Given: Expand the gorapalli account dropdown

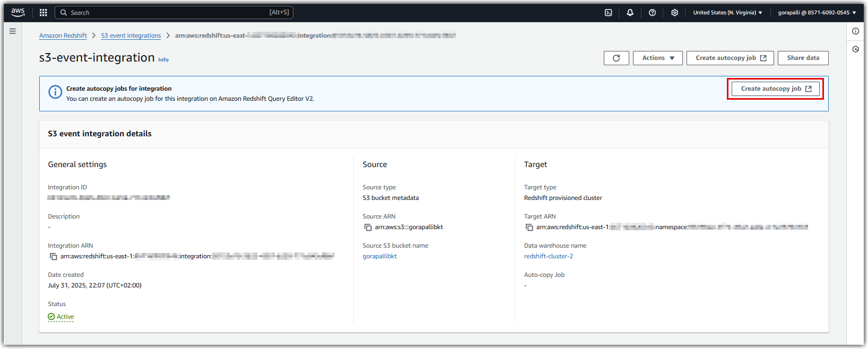Looking at the screenshot, I should tap(817, 12).
